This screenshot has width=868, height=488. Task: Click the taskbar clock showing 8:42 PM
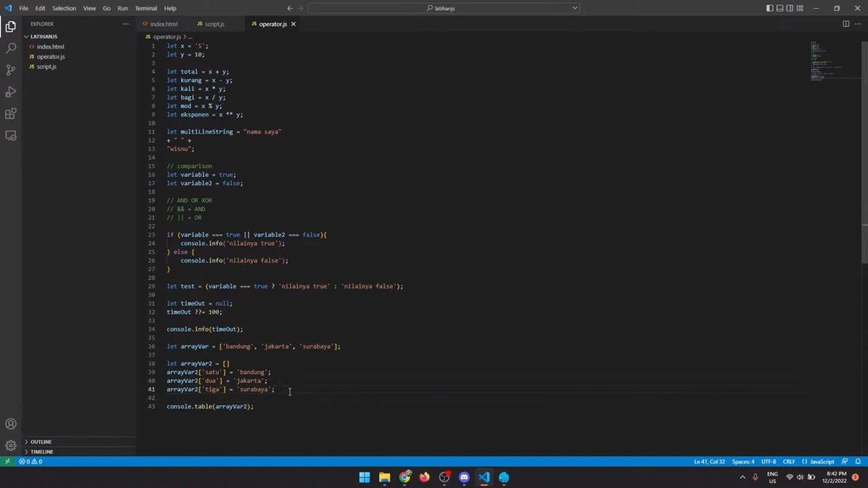tap(836, 477)
